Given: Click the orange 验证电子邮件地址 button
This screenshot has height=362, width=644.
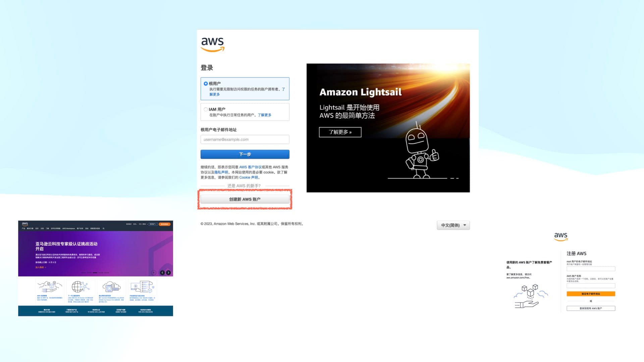Looking at the screenshot, I should (x=591, y=294).
